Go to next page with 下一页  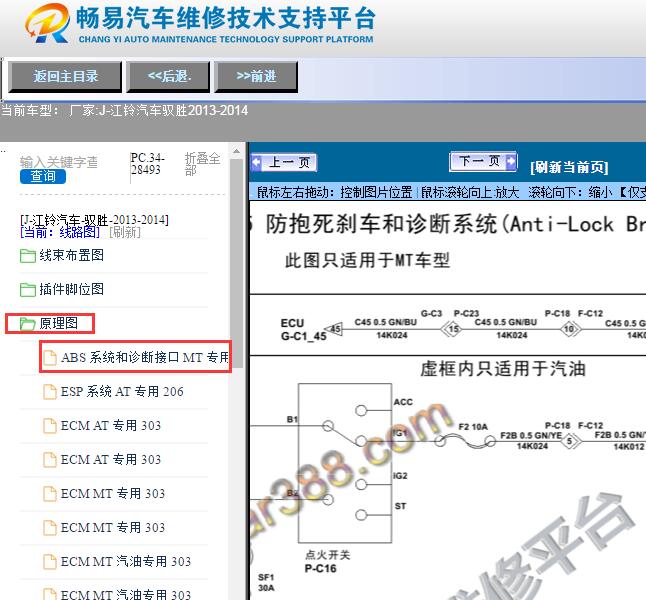pos(484,161)
